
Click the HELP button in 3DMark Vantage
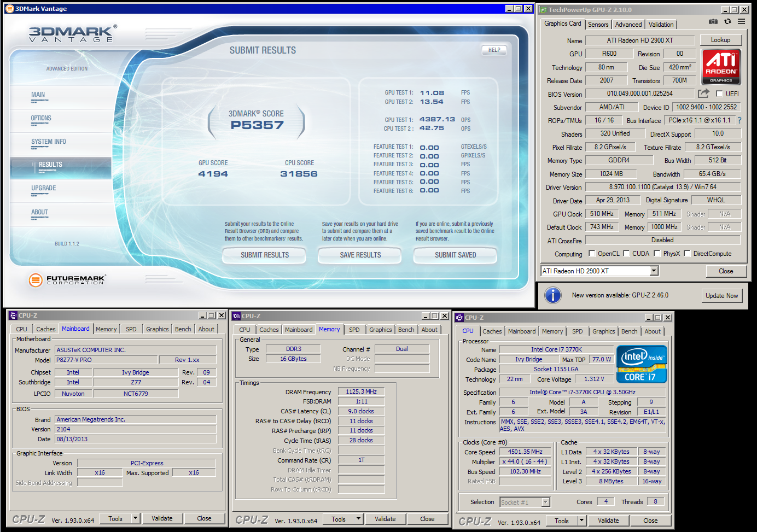(x=494, y=50)
